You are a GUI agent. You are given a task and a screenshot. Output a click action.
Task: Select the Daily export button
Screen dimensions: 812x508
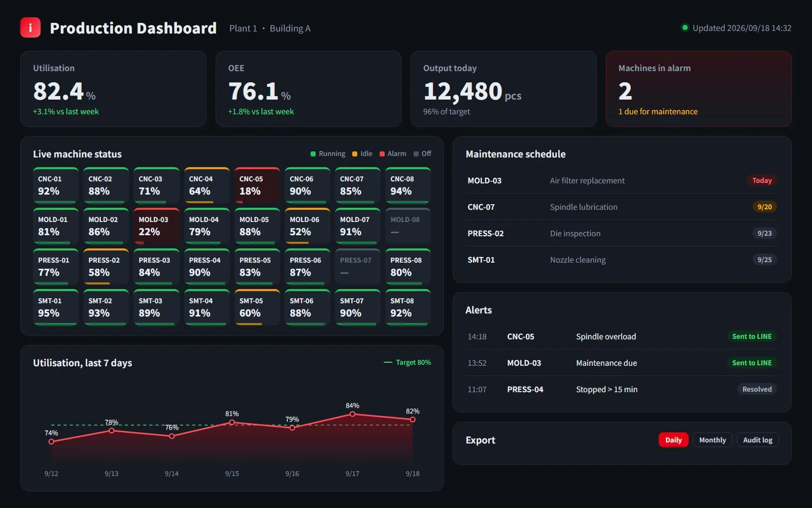tap(673, 440)
